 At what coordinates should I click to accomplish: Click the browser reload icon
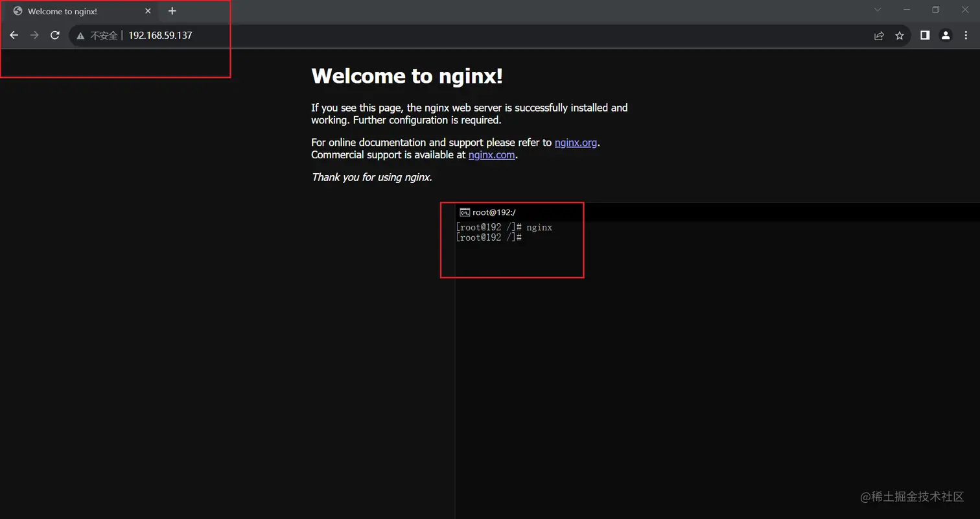coord(55,35)
